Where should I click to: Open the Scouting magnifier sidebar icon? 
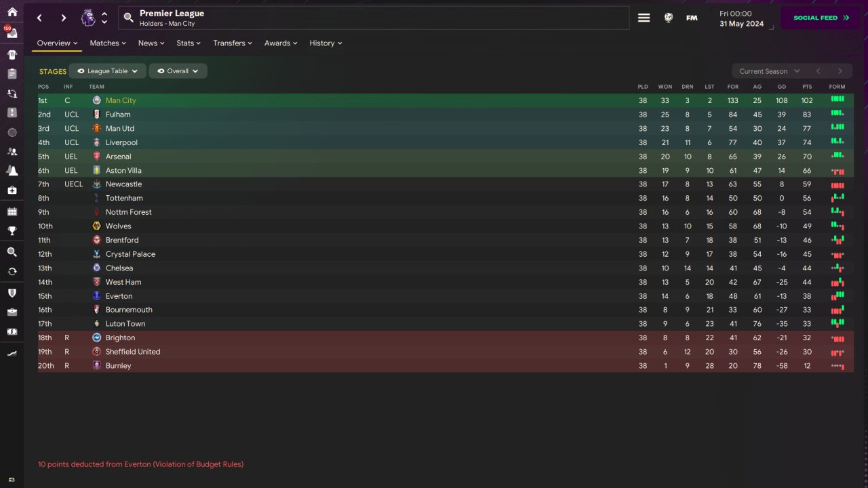(x=12, y=252)
